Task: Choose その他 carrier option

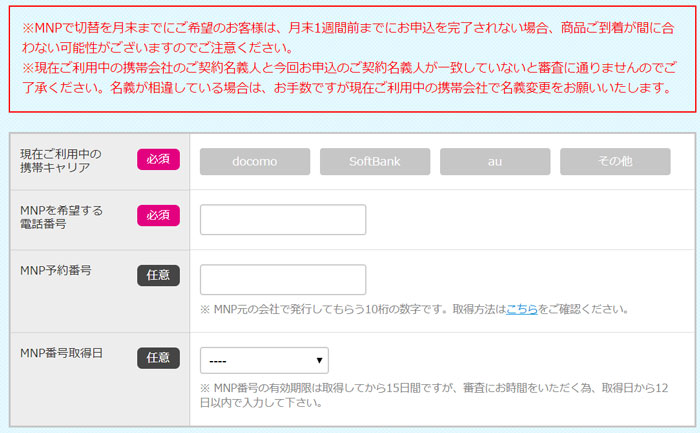Action: point(615,162)
